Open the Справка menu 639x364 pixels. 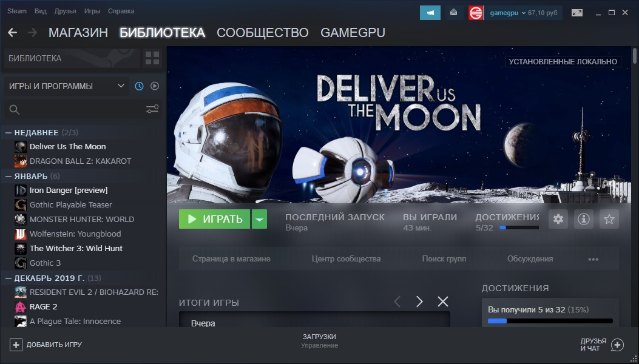click(121, 11)
